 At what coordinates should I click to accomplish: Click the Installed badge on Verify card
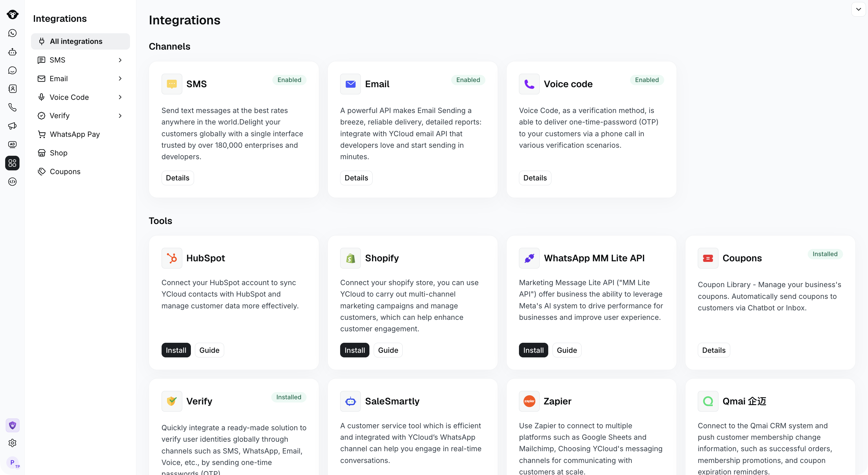pos(288,397)
